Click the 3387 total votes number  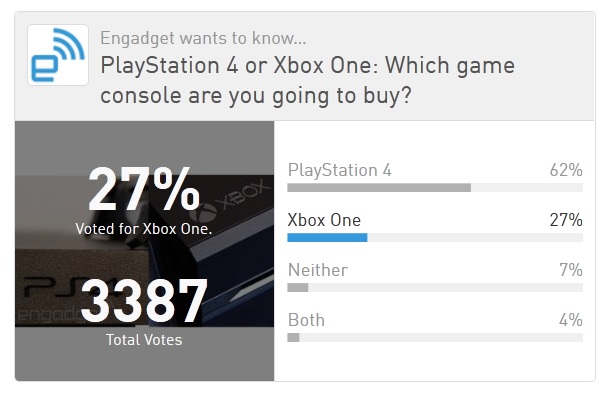click(144, 301)
